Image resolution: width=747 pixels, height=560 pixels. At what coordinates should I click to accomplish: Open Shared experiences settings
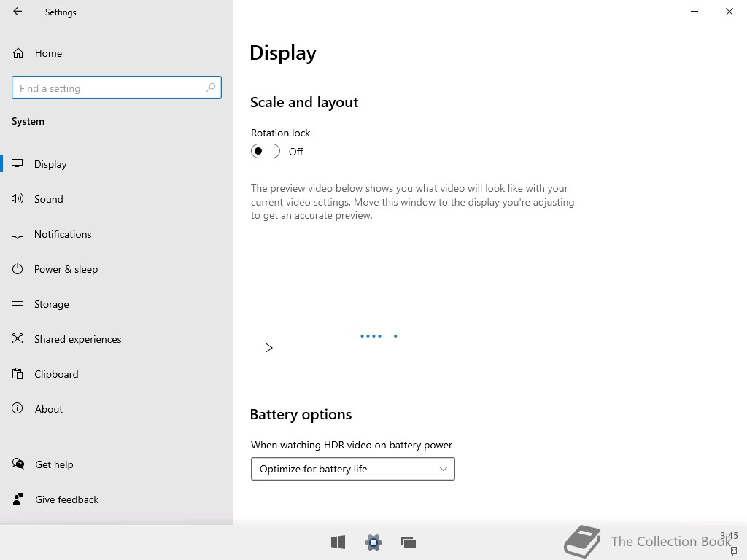pos(117,339)
